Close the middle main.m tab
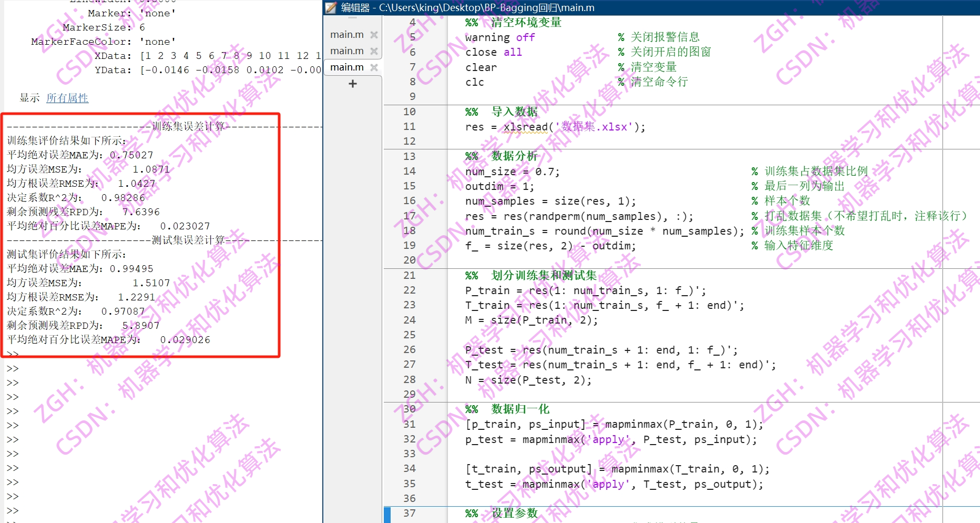The image size is (980, 523). (x=374, y=51)
